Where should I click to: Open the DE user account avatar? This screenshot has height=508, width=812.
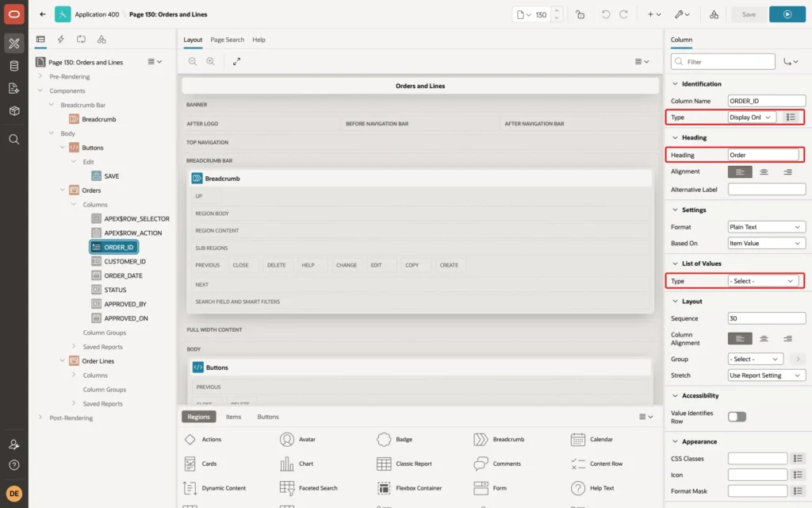click(14, 493)
